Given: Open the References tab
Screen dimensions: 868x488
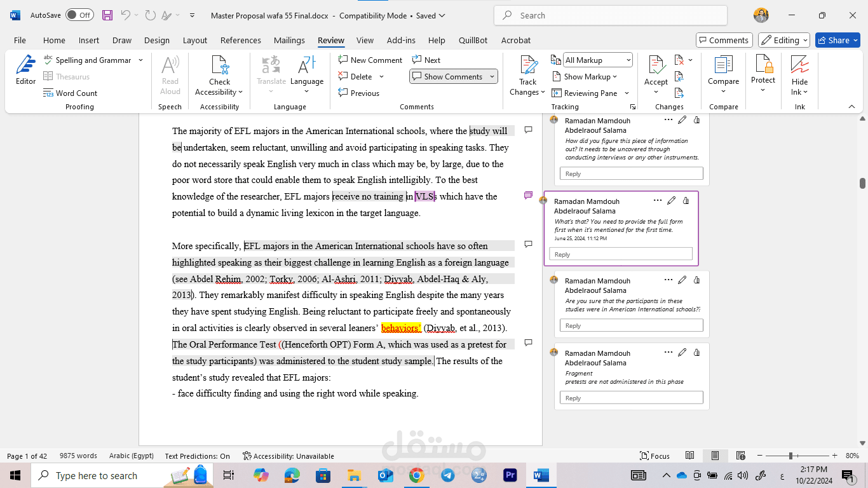Looking at the screenshot, I should [240, 40].
